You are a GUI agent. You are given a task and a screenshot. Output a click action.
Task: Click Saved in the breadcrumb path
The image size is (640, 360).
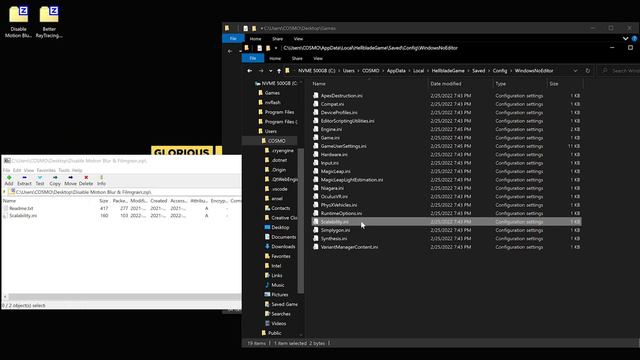click(478, 71)
